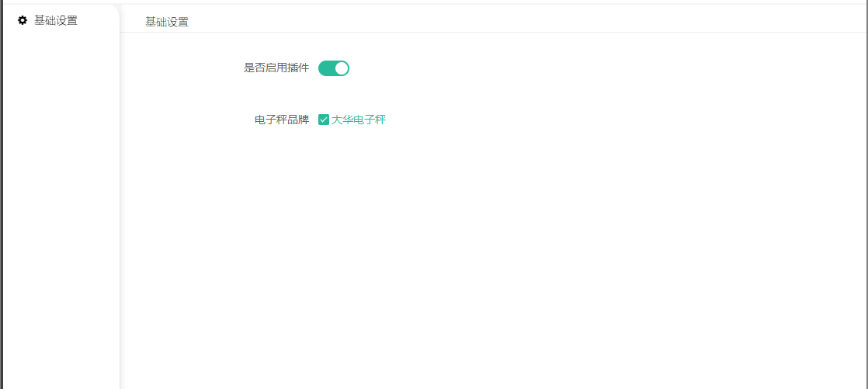
Task: Deselect the 大华电子秤 scale brand option
Action: click(324, 120)
